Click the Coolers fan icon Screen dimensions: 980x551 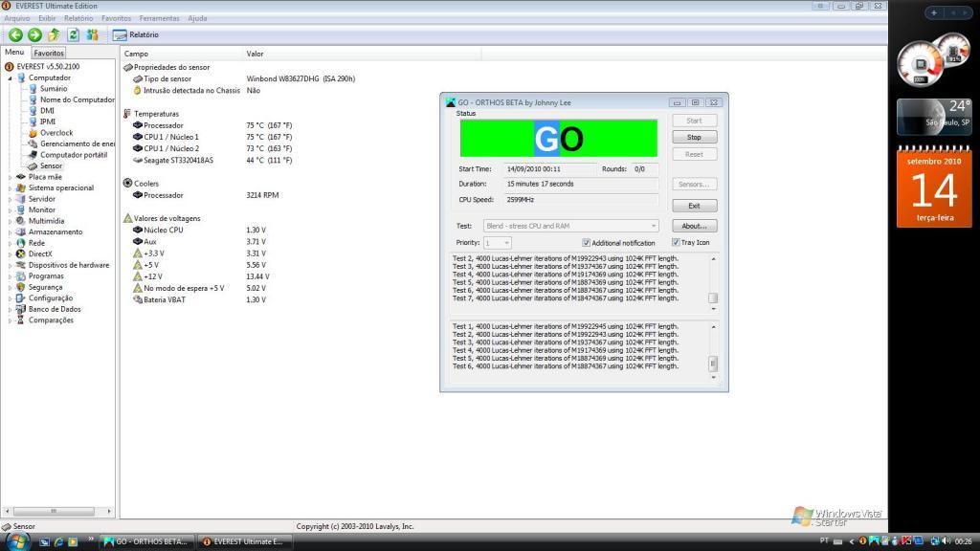click(127, 183)
